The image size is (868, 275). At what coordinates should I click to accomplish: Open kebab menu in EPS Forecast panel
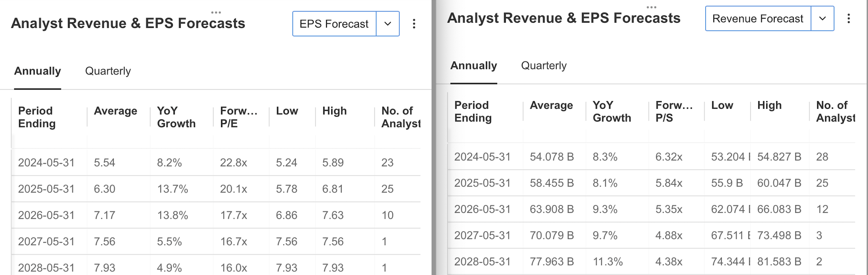[x=414, y=24]
